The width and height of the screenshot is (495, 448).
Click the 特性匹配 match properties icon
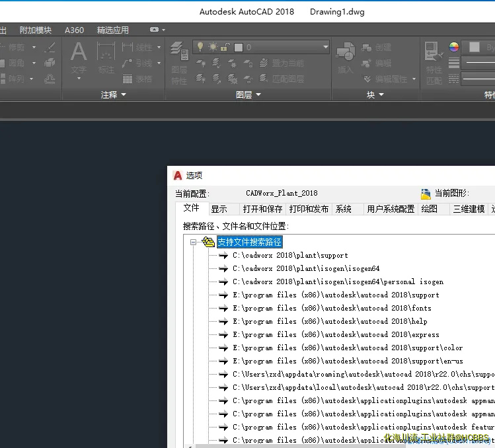click(434, 52)
